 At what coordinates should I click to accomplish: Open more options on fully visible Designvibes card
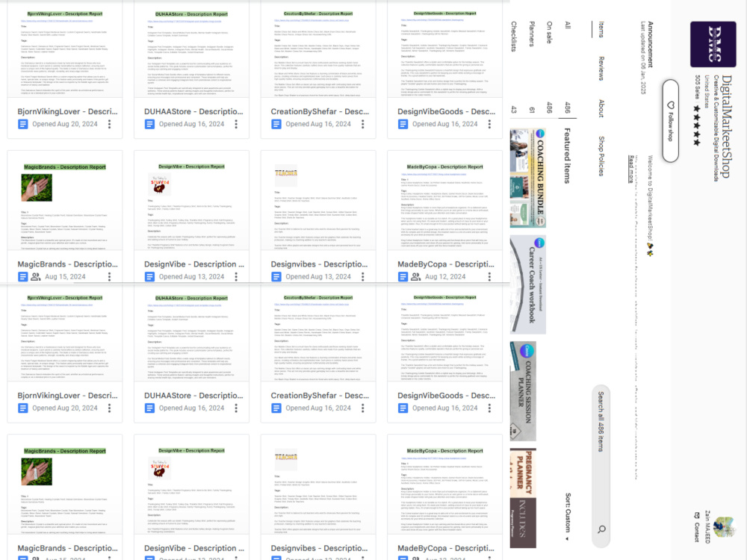point(362,277)
